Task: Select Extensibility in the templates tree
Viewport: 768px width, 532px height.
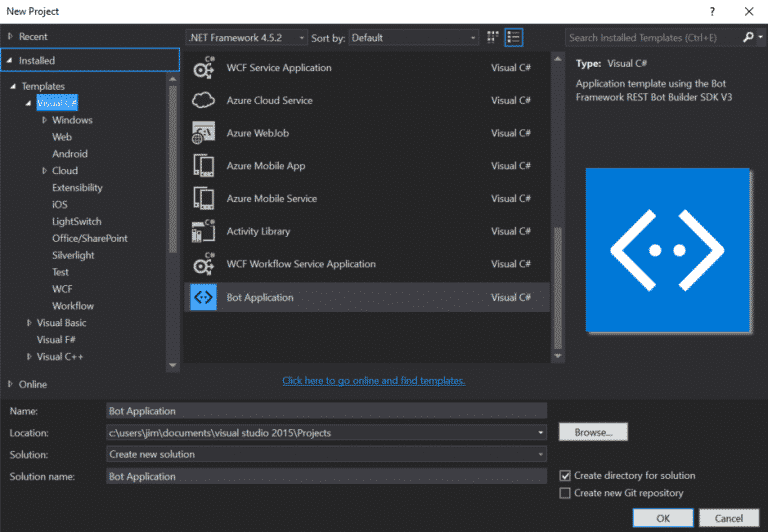Action: point(77,188)
